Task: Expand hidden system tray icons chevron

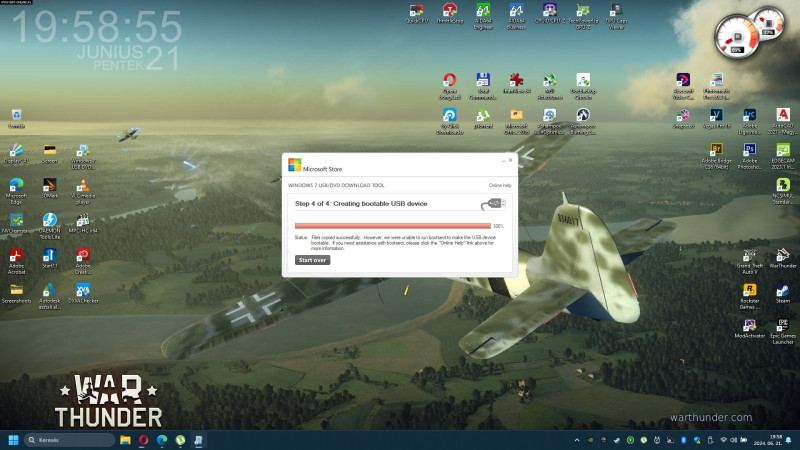Action: (x=577, y=440)
